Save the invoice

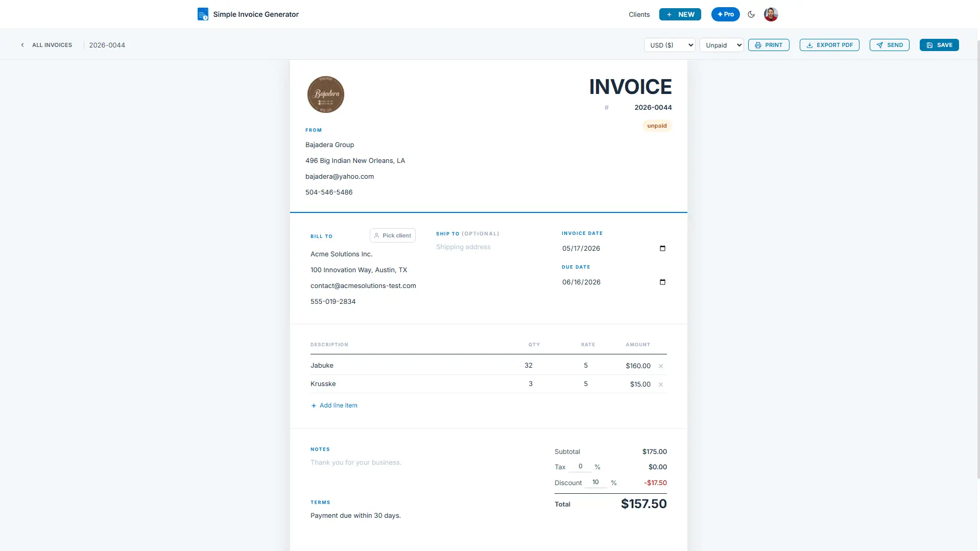point(939,45)
